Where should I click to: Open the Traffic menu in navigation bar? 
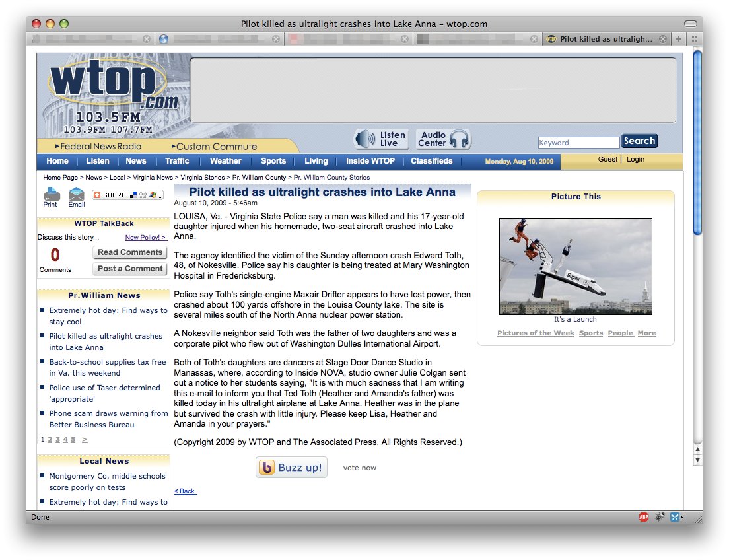point(177,161)
